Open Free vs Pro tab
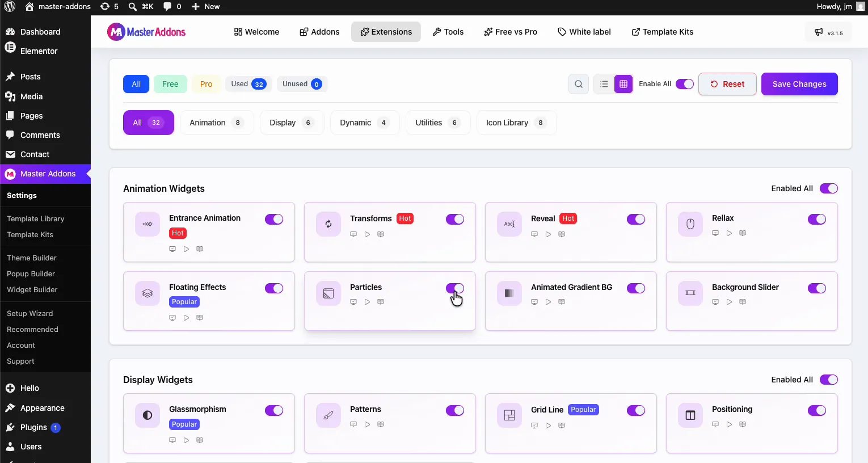 click(511, 32)
